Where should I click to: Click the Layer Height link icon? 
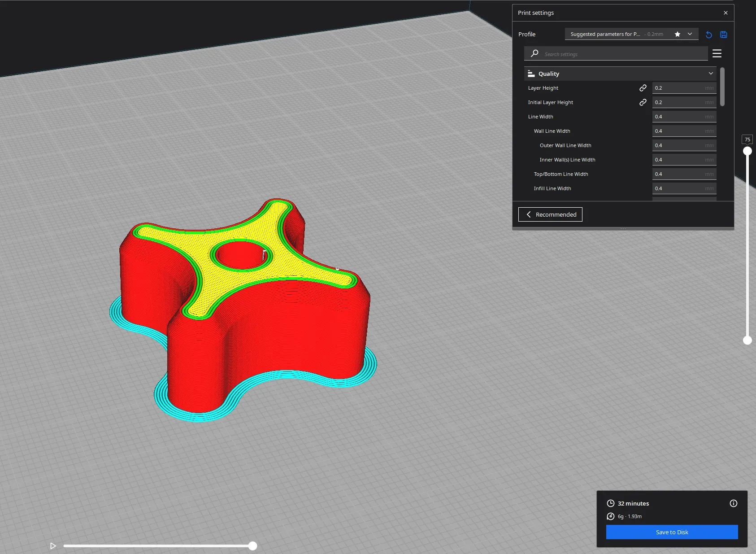[643, 88]
